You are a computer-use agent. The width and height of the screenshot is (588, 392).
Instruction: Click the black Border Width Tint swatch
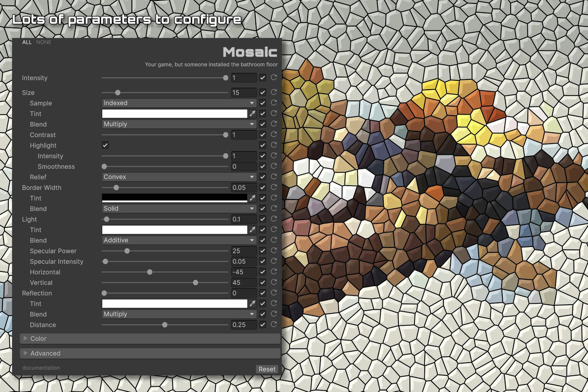[174, 198]
